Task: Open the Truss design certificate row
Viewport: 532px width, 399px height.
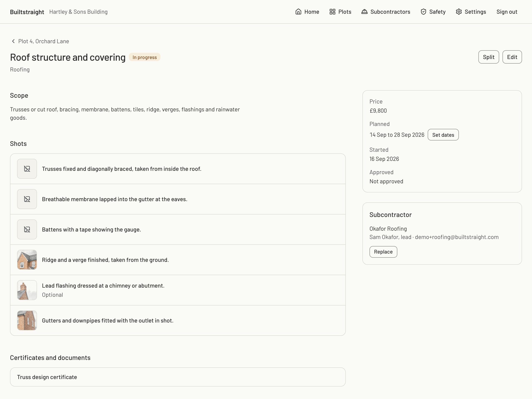Action: 178,377
